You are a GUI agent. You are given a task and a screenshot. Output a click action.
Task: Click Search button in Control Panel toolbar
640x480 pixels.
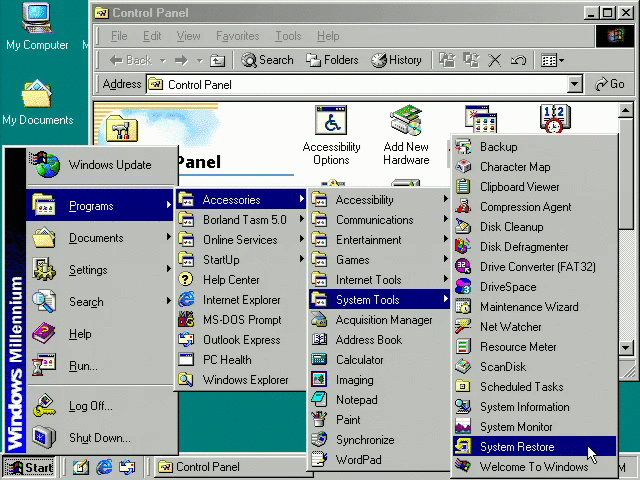click(267, 60)
